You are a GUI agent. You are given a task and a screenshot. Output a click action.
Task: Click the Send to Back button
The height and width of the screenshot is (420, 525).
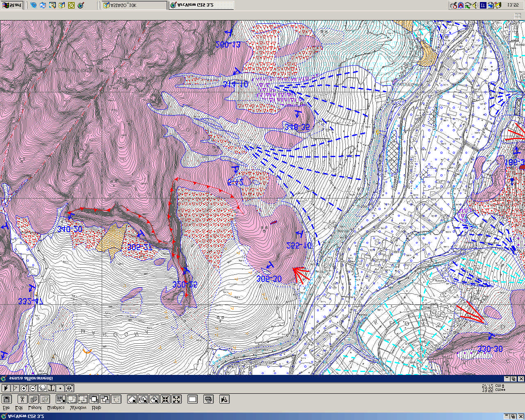pyautogui.click(x=105, y=399)
